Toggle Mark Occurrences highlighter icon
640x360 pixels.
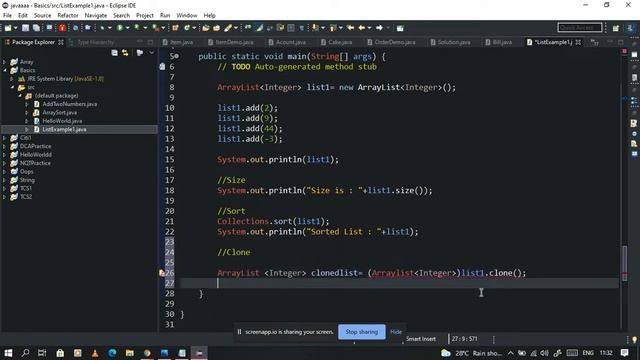pos(260,28)
